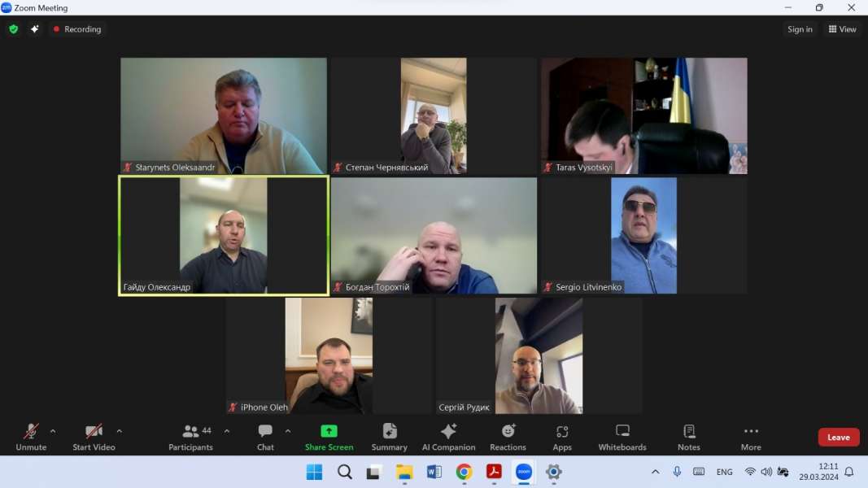Screen dimensions: 868x488
Task: Click the red Leave button
Action: [x=838, y=438]
